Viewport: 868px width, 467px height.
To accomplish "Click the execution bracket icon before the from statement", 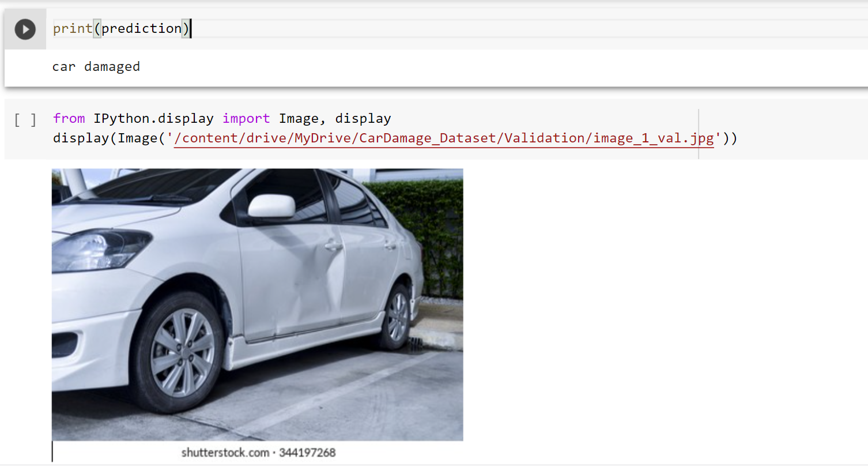I will click(24, 118).
